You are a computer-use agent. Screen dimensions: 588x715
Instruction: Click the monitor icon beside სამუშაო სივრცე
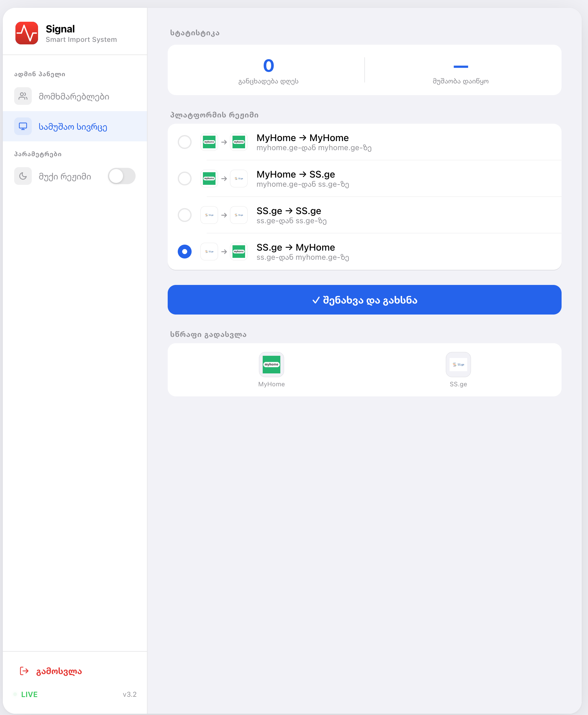23,126
